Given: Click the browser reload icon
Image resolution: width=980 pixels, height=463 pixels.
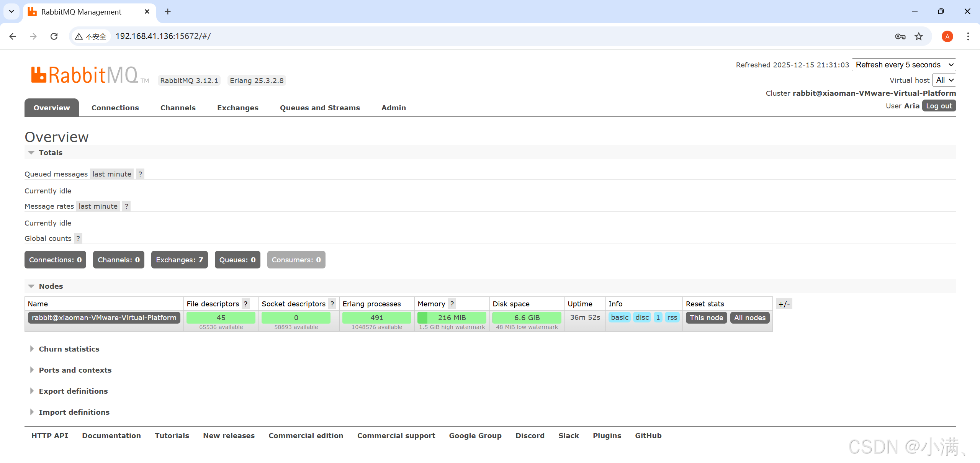Looking at the screenshot, I should (x=54, y=36).
